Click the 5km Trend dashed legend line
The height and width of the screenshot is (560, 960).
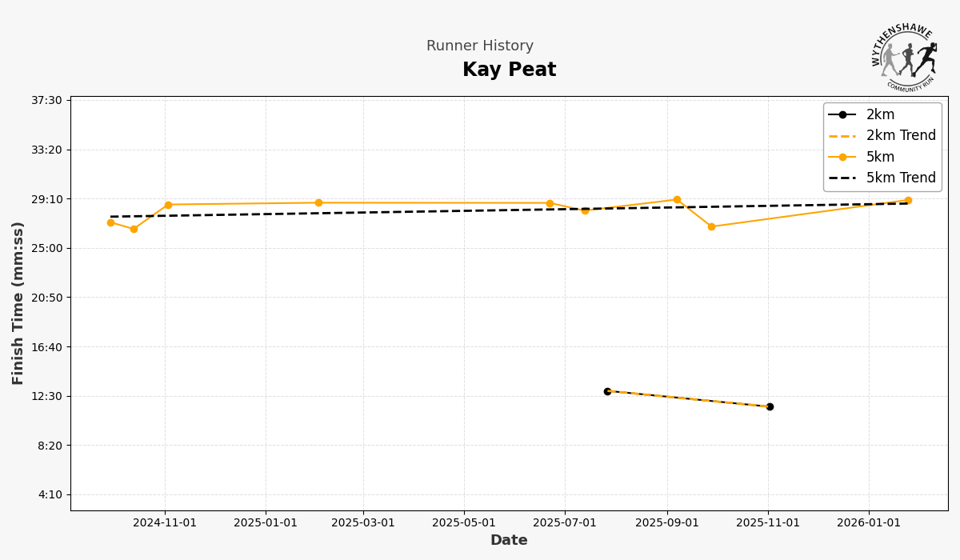(x=842, y=178)
